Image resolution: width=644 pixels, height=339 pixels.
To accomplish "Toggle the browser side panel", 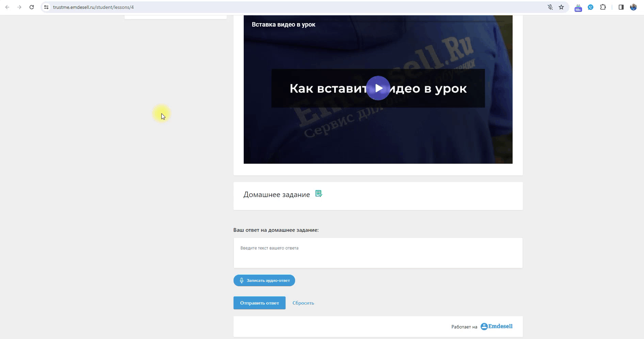I will pyautogui.click(x=621, y=7).
